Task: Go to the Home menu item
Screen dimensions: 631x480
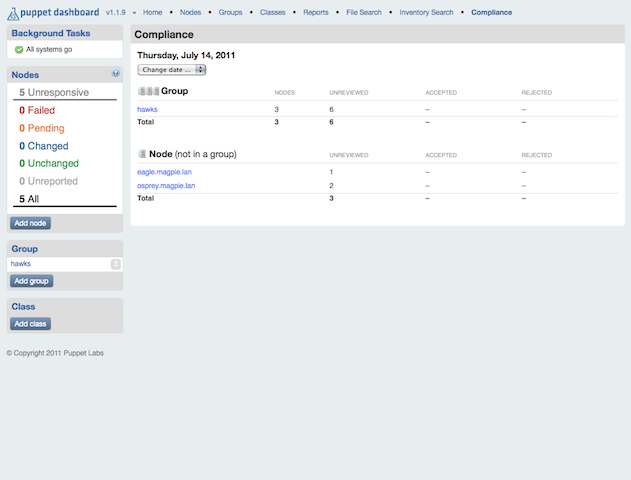Action: (x=153, y=12)
